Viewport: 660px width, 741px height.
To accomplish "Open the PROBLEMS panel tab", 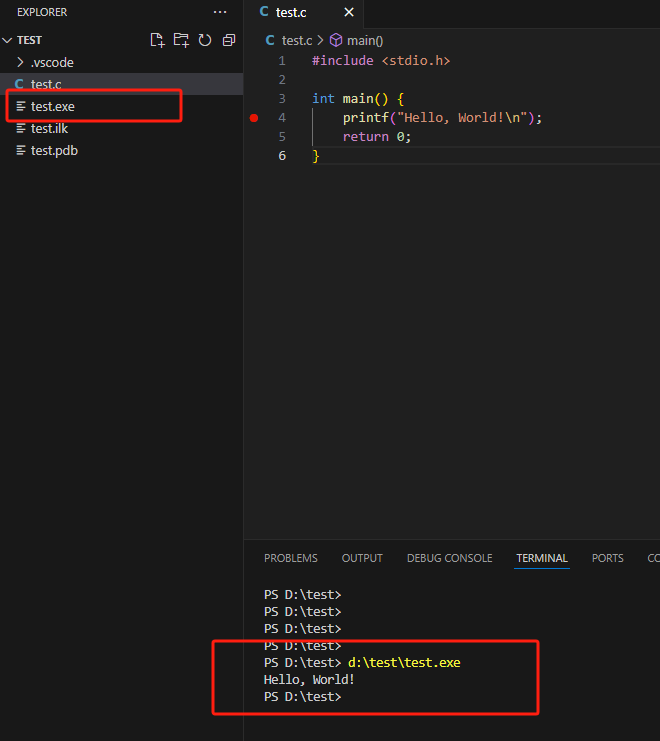I will [x=291, y=558].
